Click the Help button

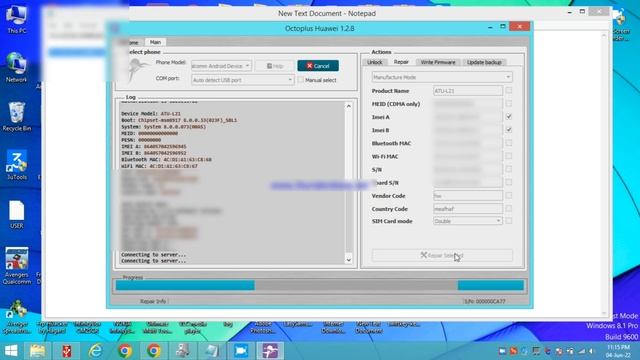tap(275, 66)
